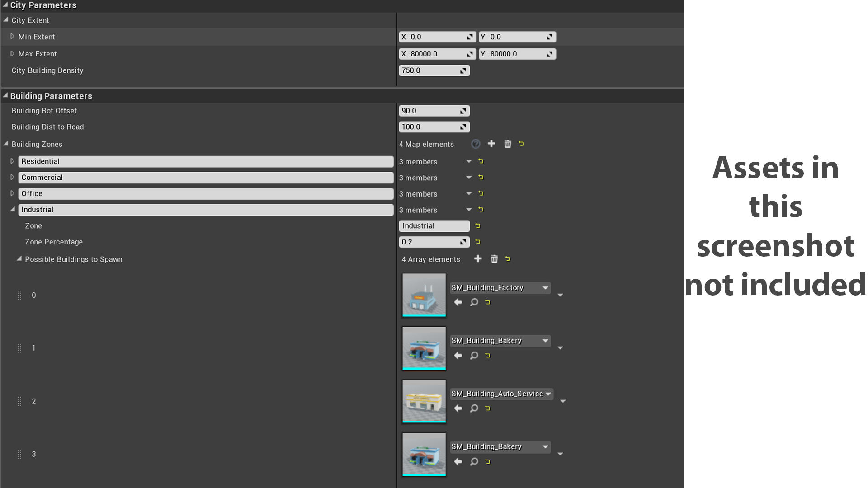Screen dimensions: 868x488
Task: Click magnifier to find SM_Building_Bakery asset
Action: (474, 356)
